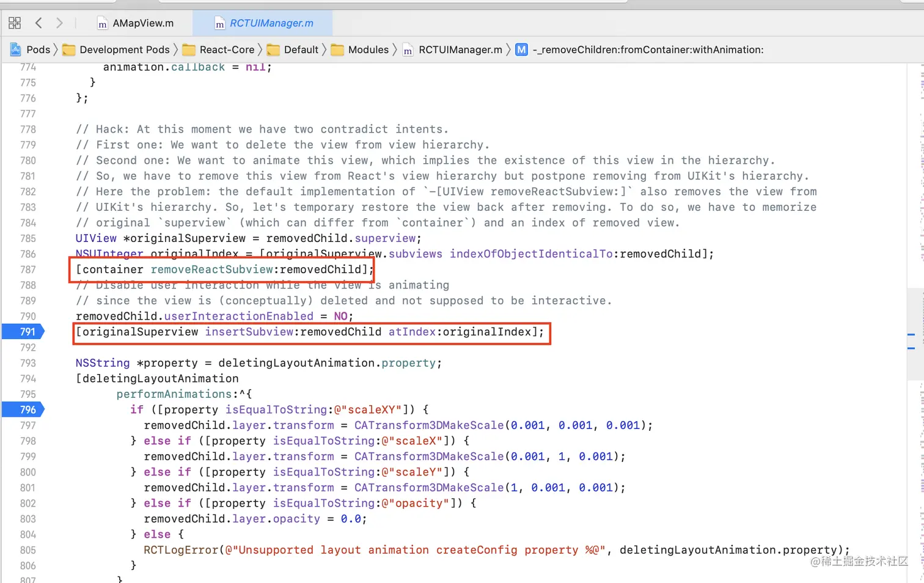The height and width of the screenshot is (583, 924).
Task: Open RCTUIManager.m breadcrumb file item
Action: [460, 50]
